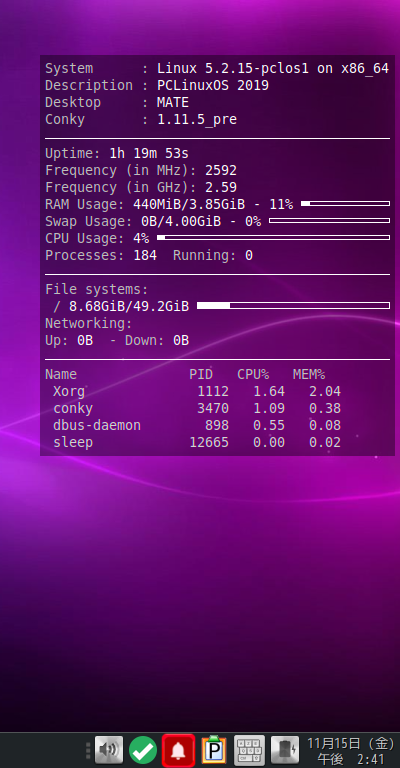The width and height of the screenshot is (400, 768).
Task: Click the root file system usage bar
Action: [293, 306]
